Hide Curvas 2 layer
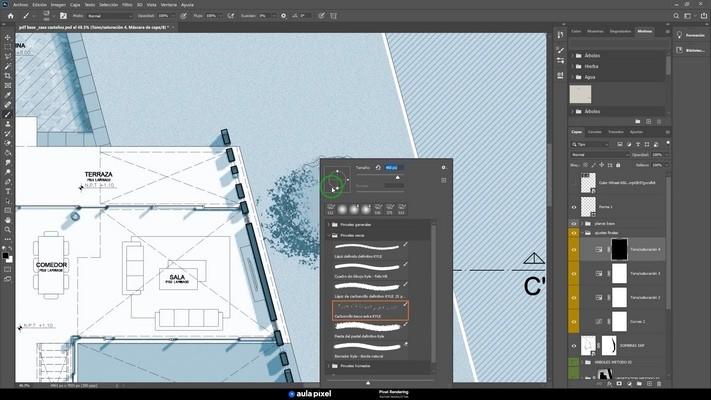 tap(574, 322)
